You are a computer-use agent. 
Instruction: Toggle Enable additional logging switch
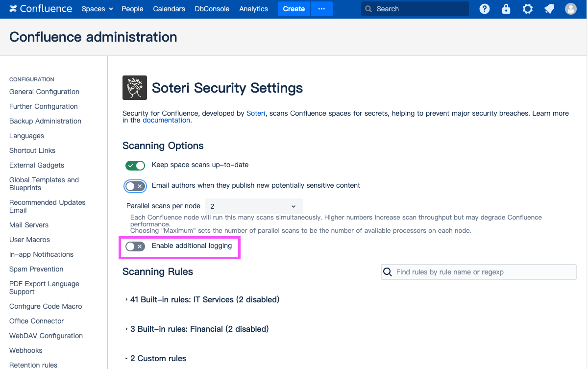pos(135,246)
